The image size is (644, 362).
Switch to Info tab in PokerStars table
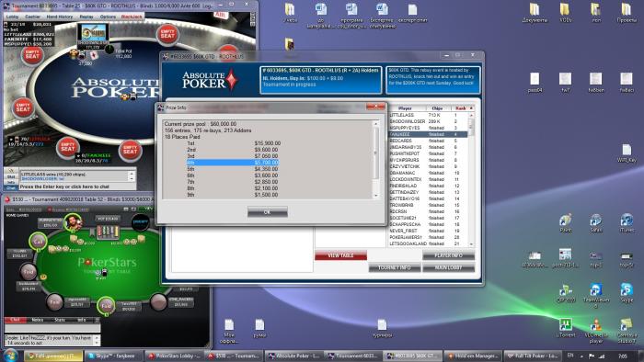tap(82, 320)
